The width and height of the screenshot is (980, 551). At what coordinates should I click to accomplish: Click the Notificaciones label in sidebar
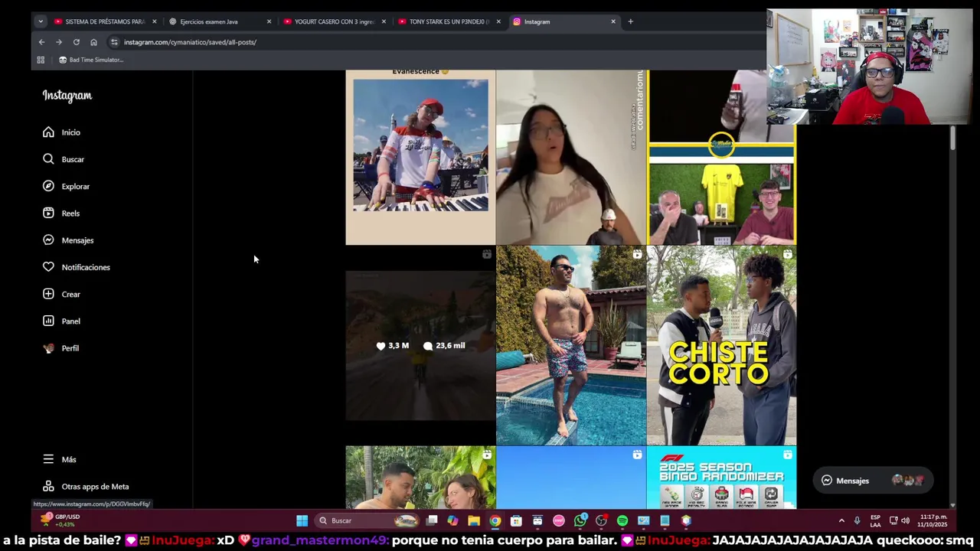[x=86, y=267]
